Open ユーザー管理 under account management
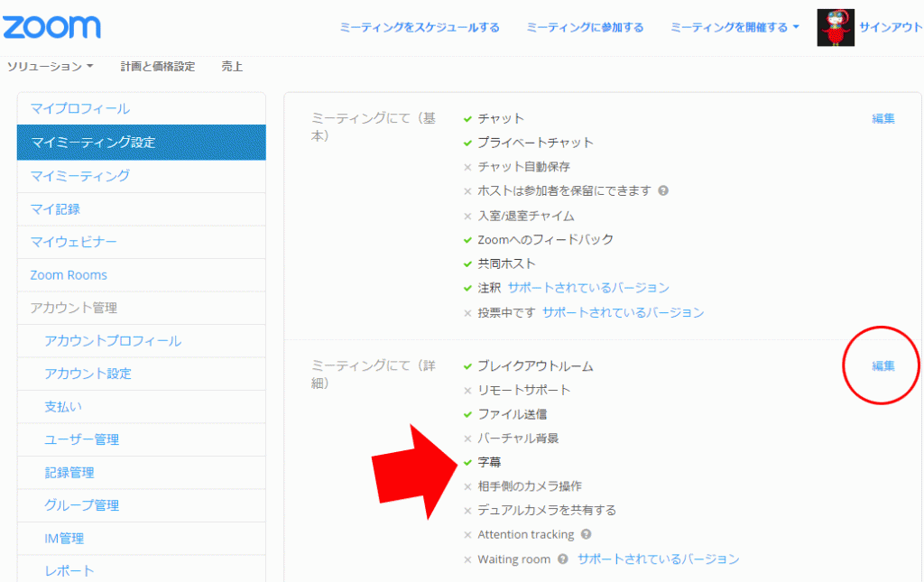This screenshot has height=582, width=924. pyautogui.click(x=81, y=439)
